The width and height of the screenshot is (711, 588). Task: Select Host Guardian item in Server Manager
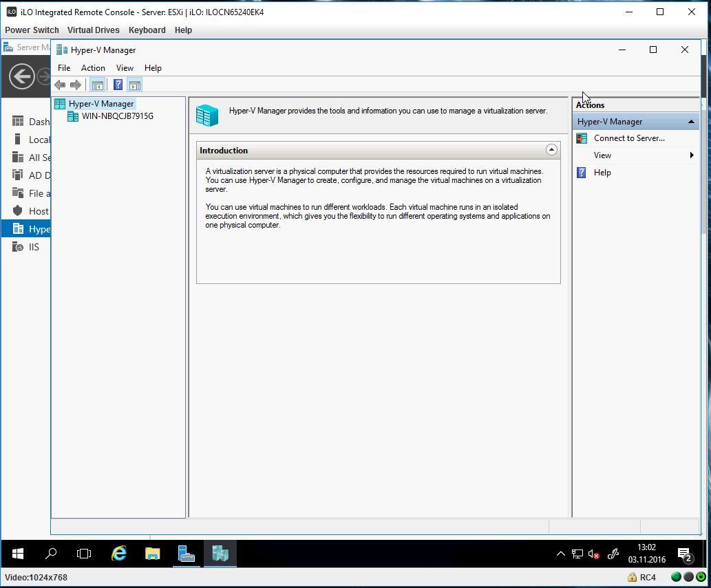pyautogui.click(x=31, y=211)
